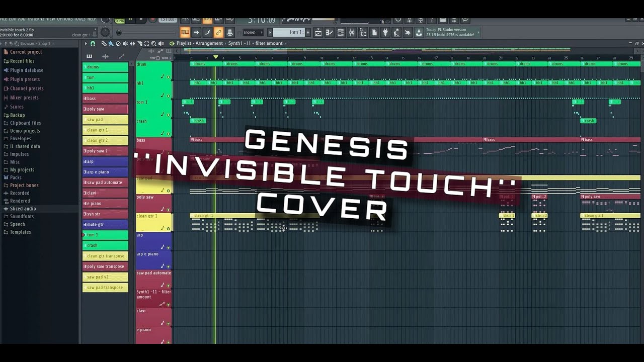Screen dimensions: 644x362
Task: Open the OPTIONS menu
Action: tap(64, 19)
